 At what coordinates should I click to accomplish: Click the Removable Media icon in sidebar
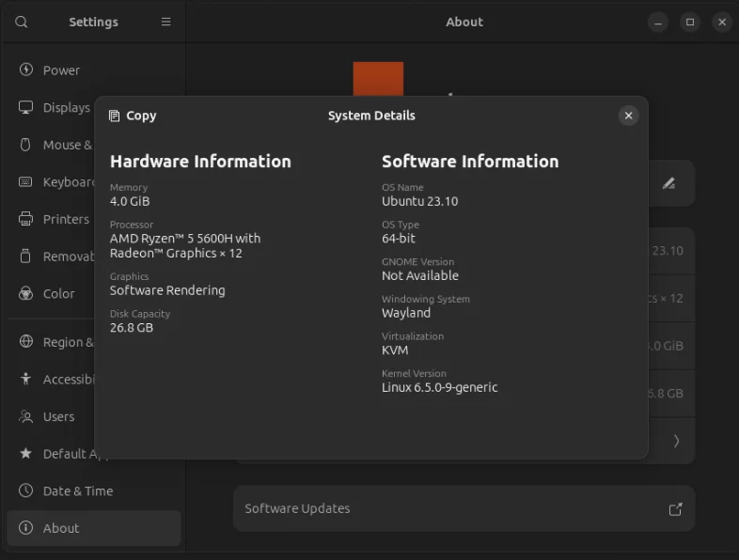point(25,256)
